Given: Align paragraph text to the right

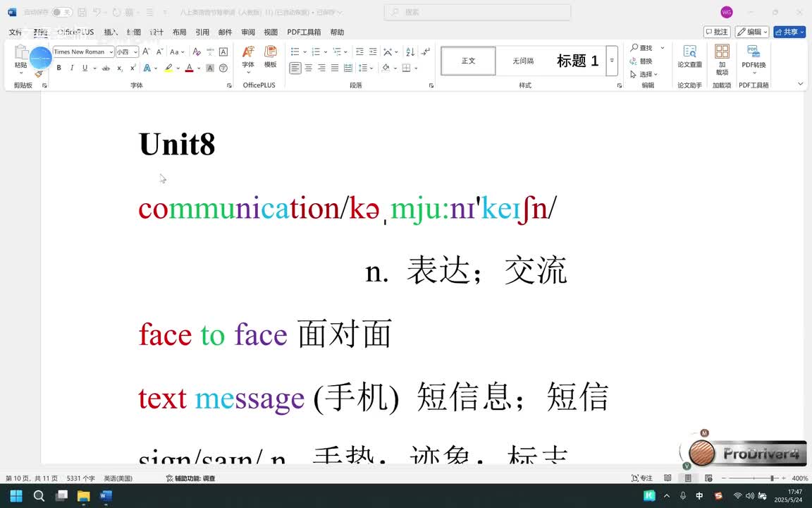Looking at the screenshot, I should (x=321, y=68).
